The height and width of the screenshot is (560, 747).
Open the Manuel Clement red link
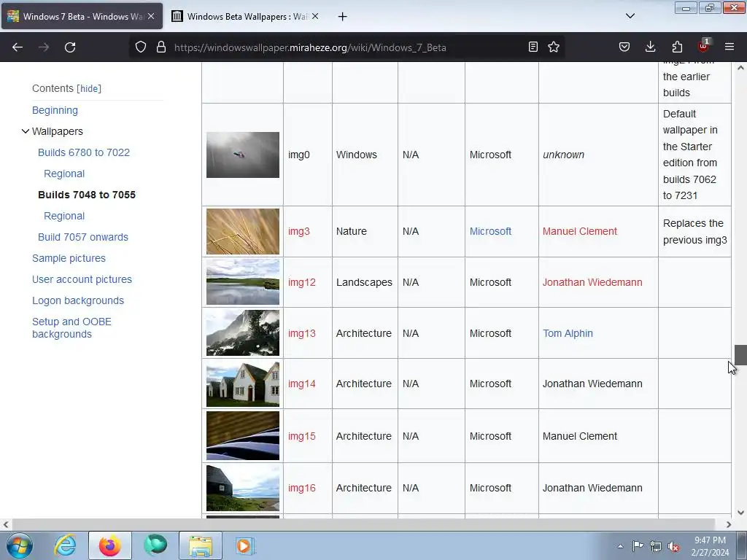point(579,231)
